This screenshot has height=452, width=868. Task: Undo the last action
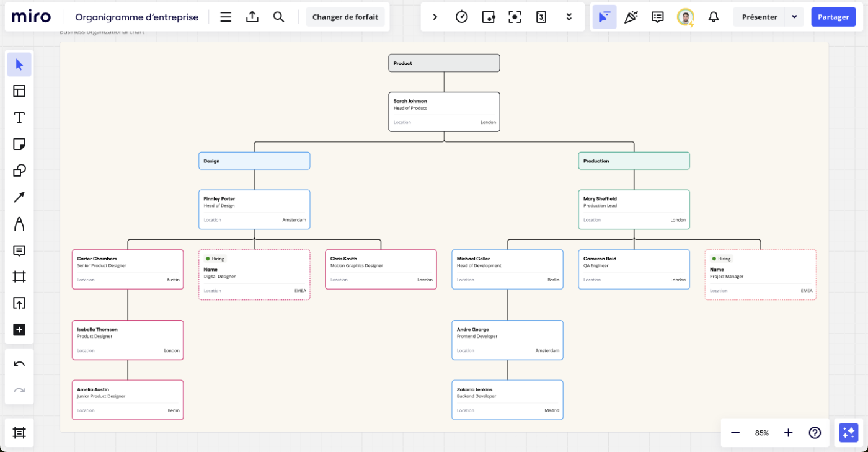click(x=19, y=365)
